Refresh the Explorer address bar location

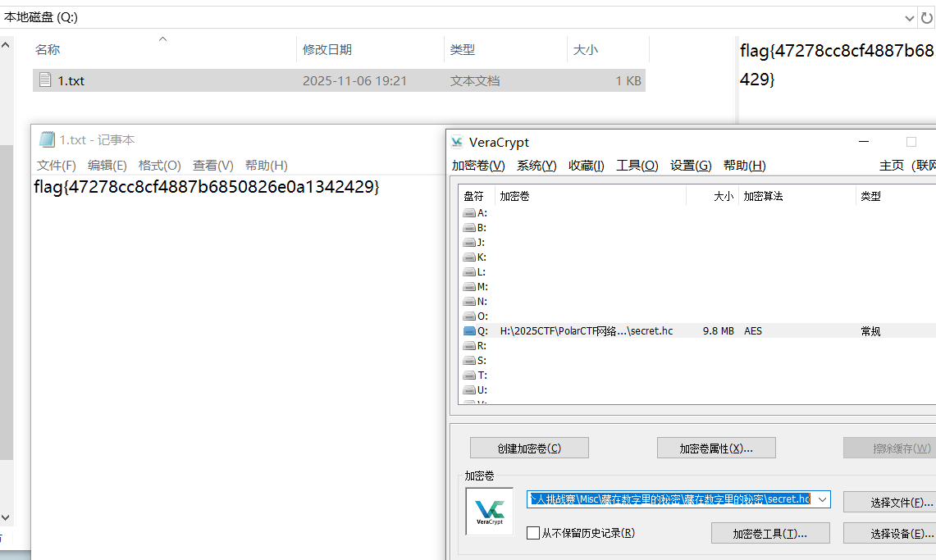926,18
